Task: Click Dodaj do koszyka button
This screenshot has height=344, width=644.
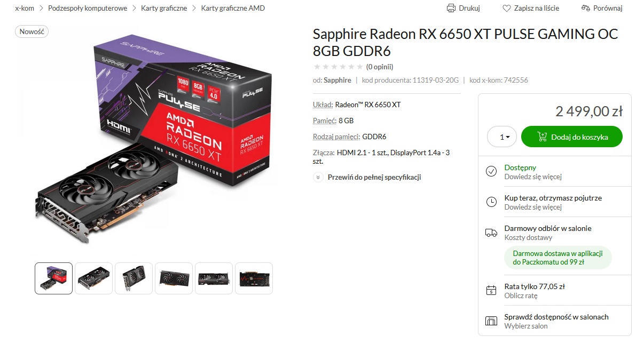Action: (x=572, y=137)
